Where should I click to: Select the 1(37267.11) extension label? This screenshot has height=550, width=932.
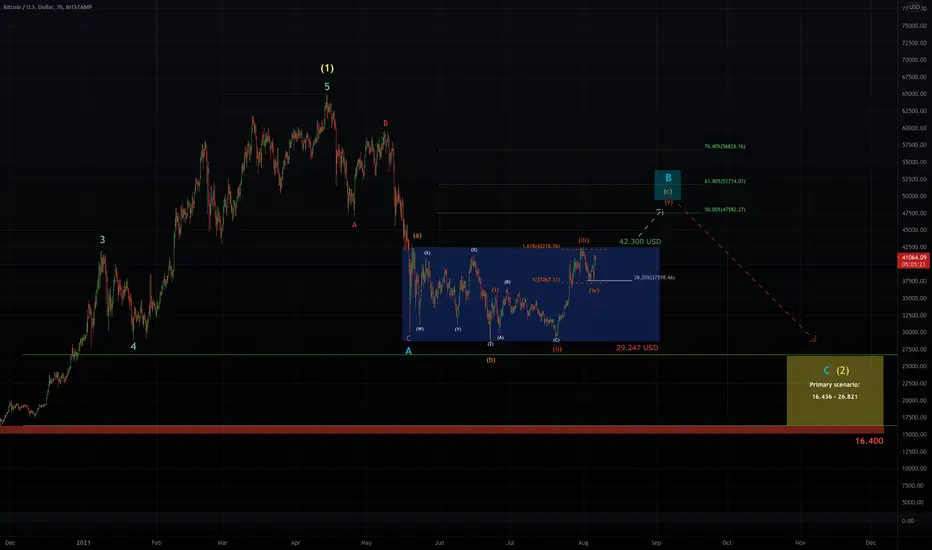pyautogui.click(x=546, y=279)
